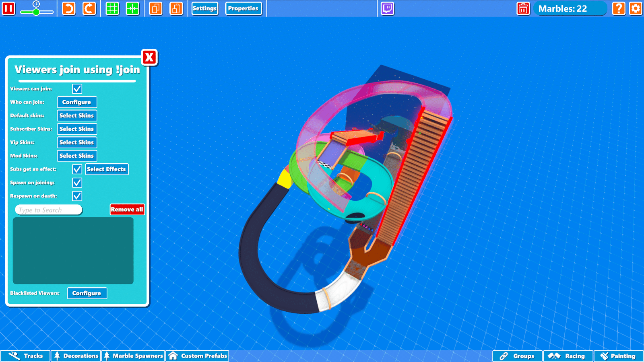Open the Marble Spawners category
644x362 pixels.
pos(133,356)
